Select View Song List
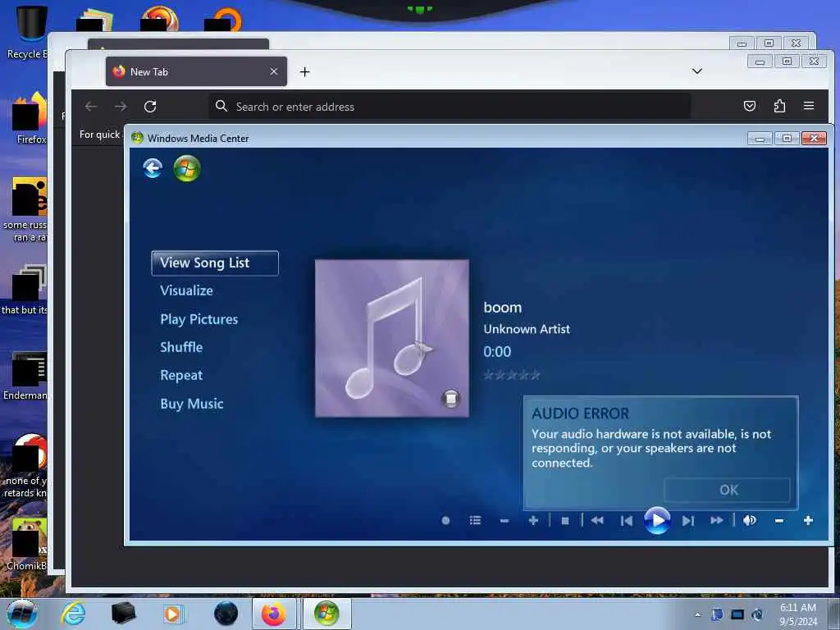 [x=215, y=263]
